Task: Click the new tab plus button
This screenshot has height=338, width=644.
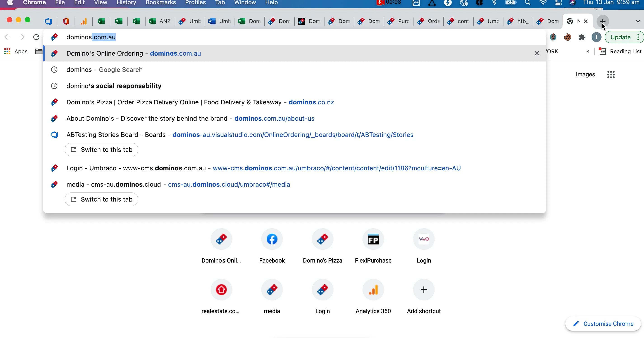Action: (602, 21)
